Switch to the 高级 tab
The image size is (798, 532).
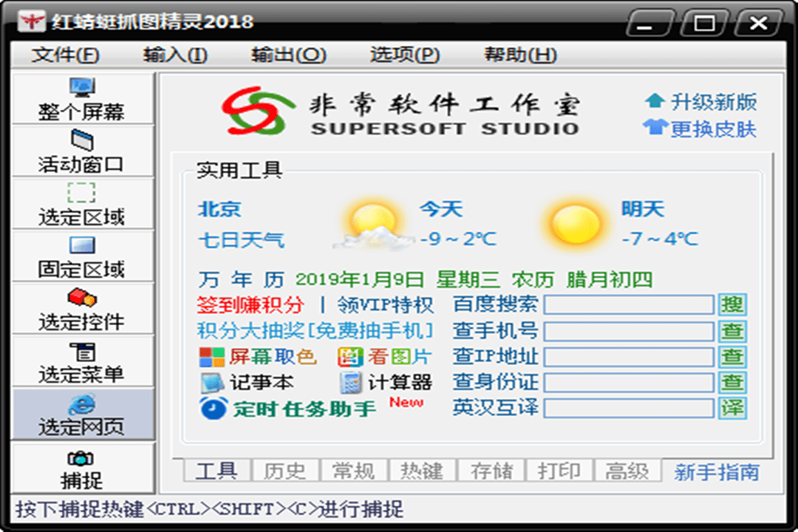pos(627,471)
